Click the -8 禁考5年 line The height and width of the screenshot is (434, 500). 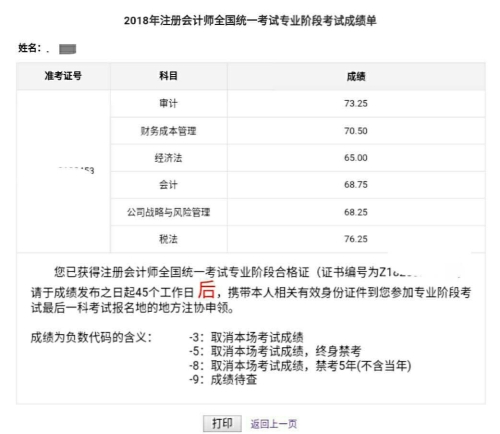tap(300, 366)
